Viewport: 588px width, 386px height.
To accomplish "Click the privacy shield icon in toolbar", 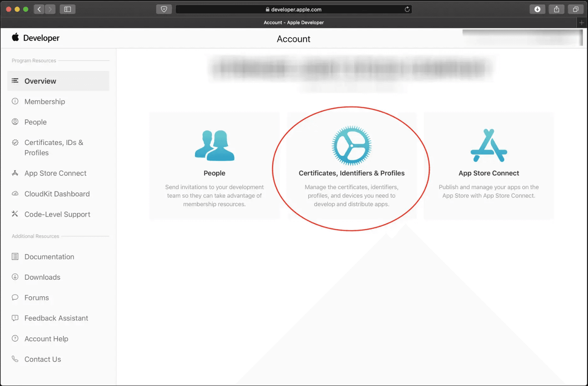I will [x=164, y=9].
